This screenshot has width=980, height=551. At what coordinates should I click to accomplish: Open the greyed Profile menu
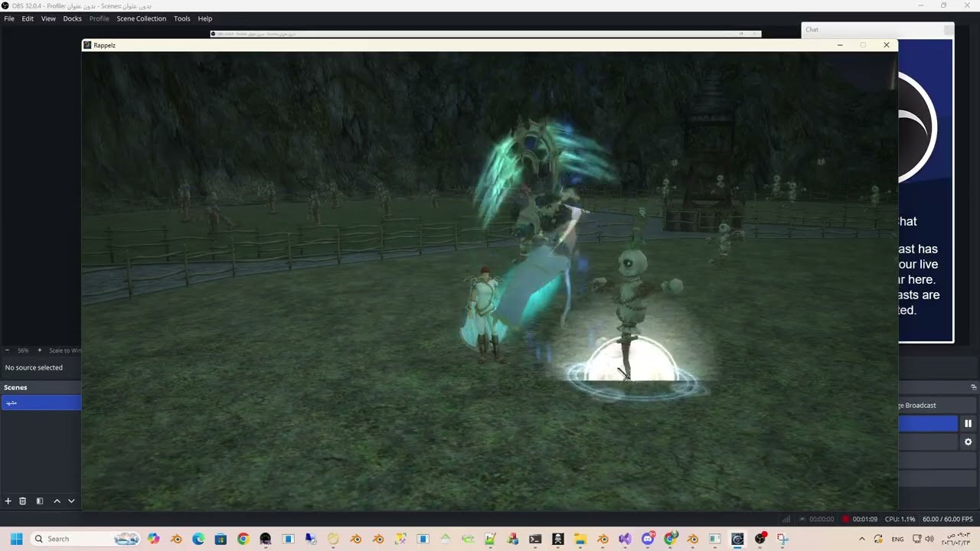click(99, 18)
